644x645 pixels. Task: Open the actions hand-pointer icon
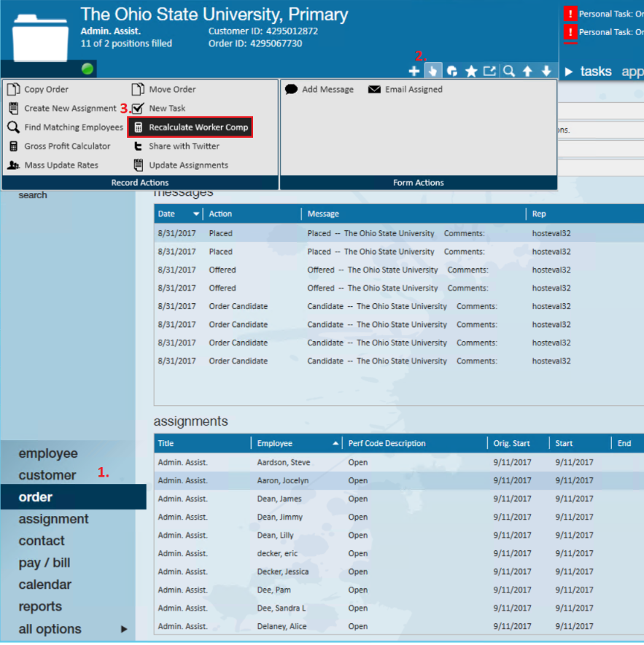(x=432, y=71)
